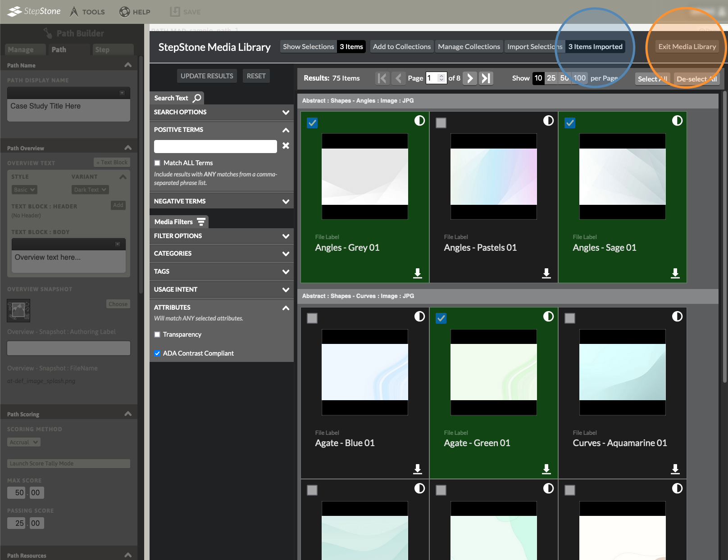The image size is (728, 560).
Task: Open Curves - Aquamarine 01 thumbnail
Action: 623,372
